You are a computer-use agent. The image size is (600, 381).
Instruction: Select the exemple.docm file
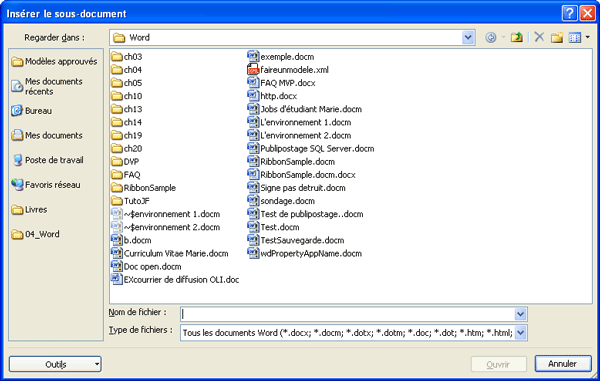(281, 57)
